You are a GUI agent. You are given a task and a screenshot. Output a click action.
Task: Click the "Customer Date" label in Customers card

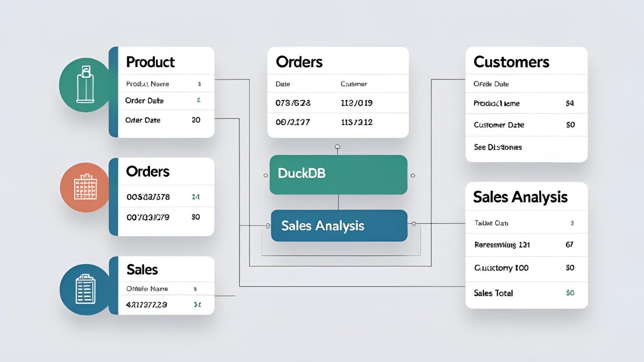[499, 125]
